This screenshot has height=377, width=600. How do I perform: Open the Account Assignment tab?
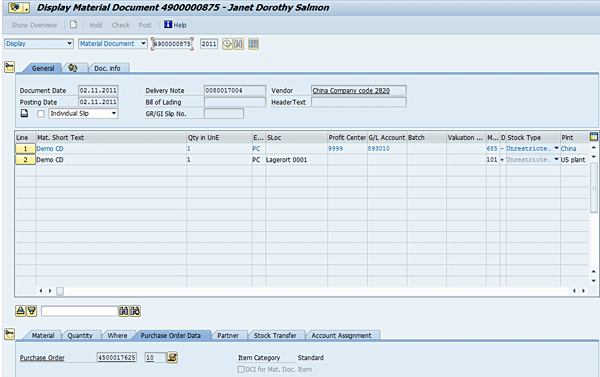(341, 335)
